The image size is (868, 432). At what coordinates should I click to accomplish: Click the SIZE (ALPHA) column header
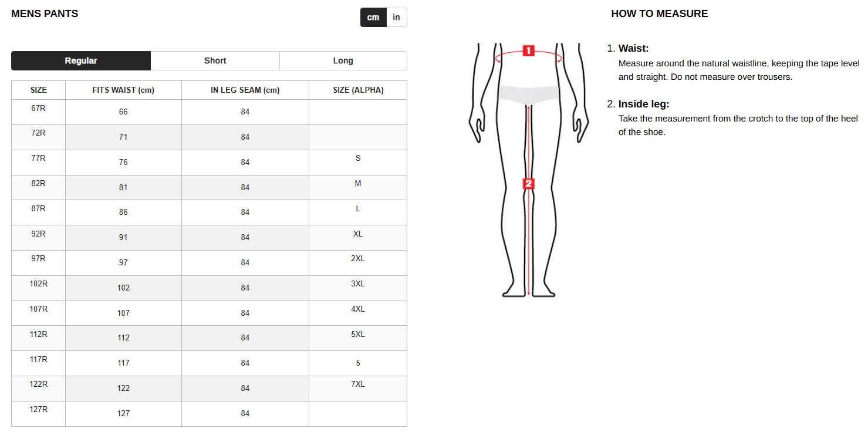coord(358,90)
